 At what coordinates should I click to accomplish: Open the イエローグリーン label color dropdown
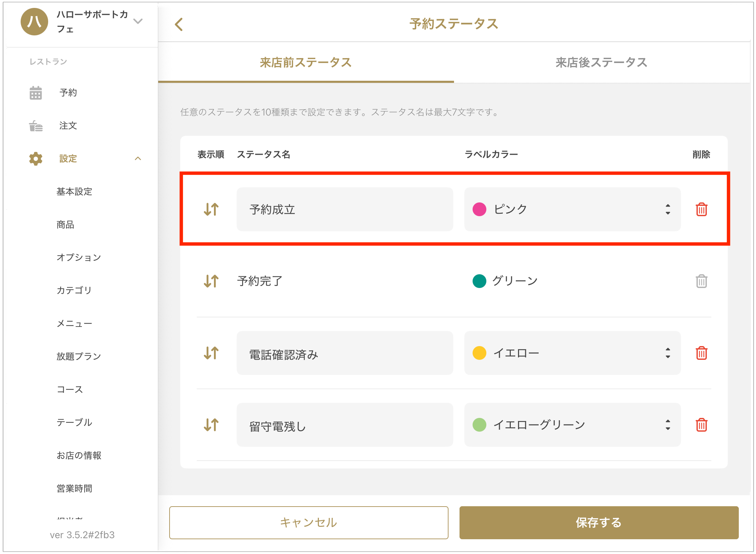[x=572, y=425]
